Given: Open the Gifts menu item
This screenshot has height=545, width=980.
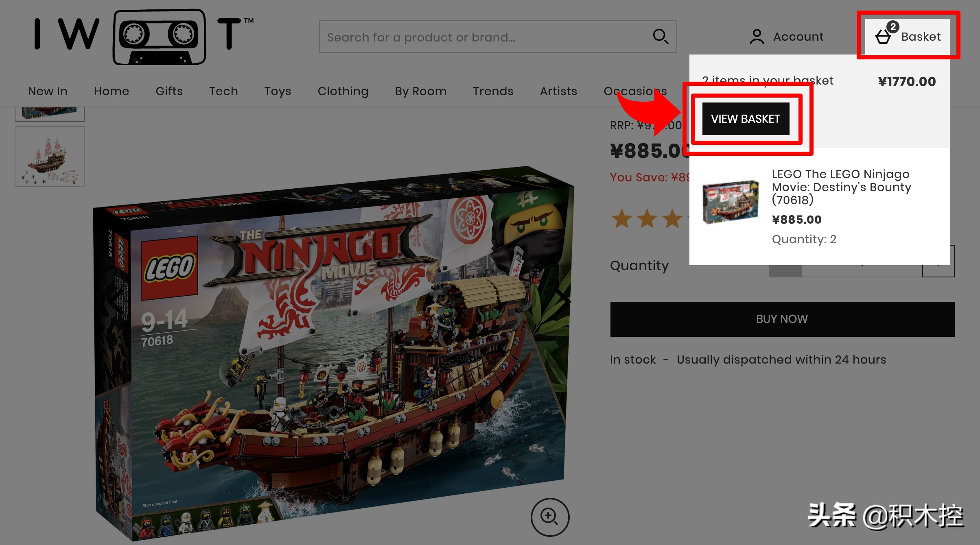Looking at the screenshot, I should point(169,91).
